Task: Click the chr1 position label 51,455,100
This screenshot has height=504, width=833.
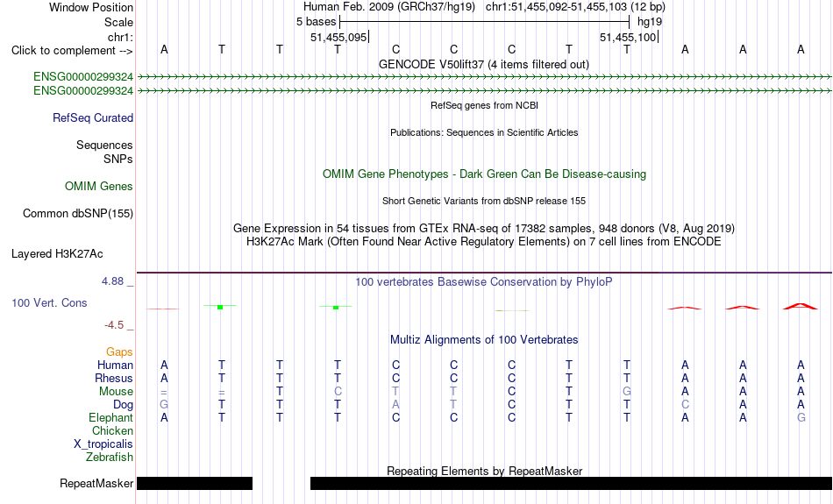Action: (x=628, y=37)
